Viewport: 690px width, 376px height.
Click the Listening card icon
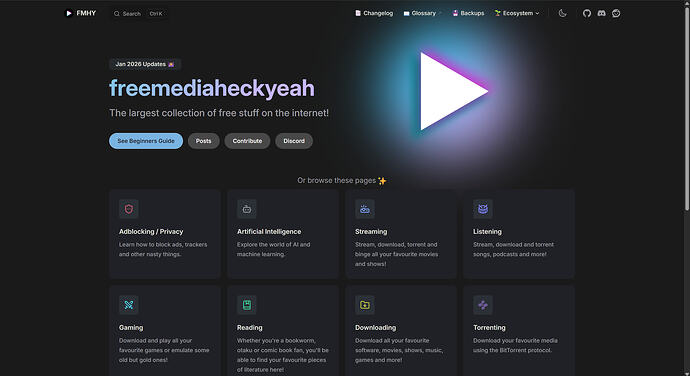(x=483, y=209)
